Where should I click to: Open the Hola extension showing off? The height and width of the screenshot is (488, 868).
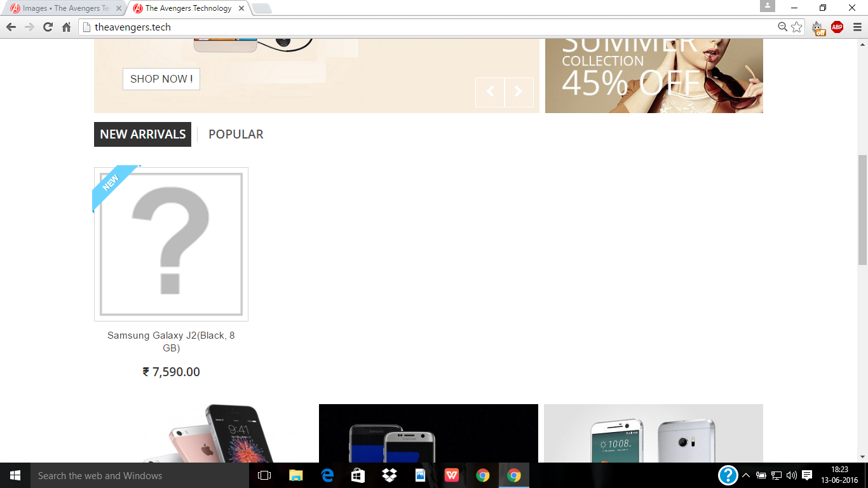(818, 28)
